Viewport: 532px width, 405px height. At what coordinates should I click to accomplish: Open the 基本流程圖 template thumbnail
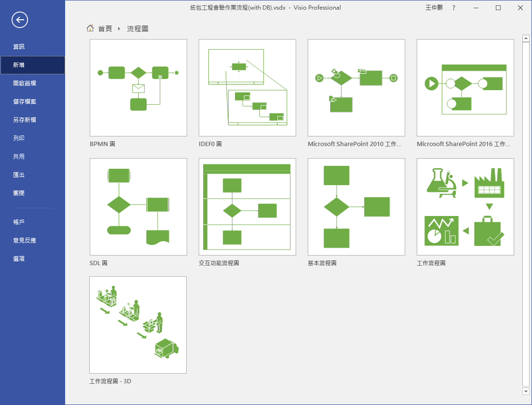pyautogui.click(x=356, y=206)
